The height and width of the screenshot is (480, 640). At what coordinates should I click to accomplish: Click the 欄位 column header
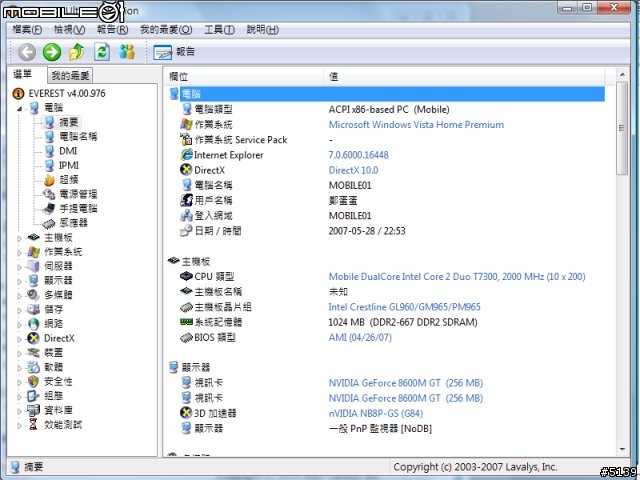pos(244,76)
